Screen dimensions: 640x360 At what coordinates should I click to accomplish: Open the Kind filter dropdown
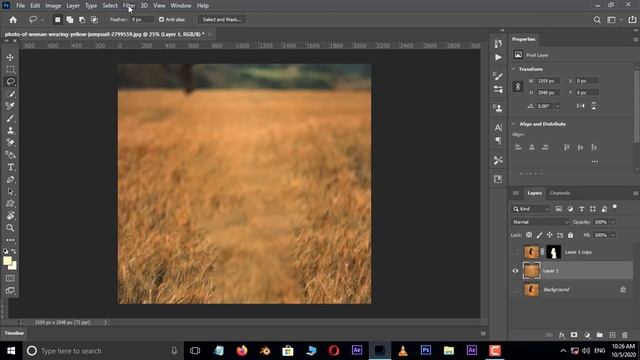pyautogui.click(x=531, y=209)
